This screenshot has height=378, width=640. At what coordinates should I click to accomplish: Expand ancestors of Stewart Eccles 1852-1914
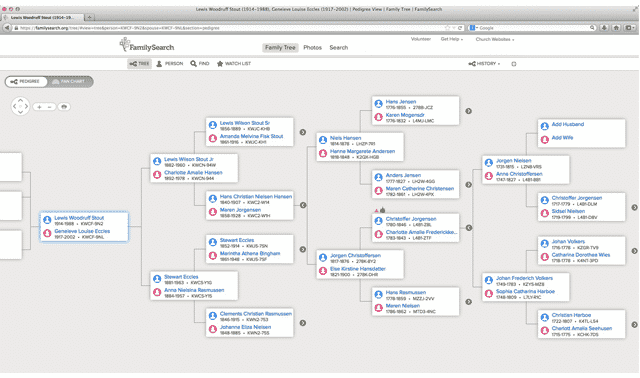coord(303,249)
